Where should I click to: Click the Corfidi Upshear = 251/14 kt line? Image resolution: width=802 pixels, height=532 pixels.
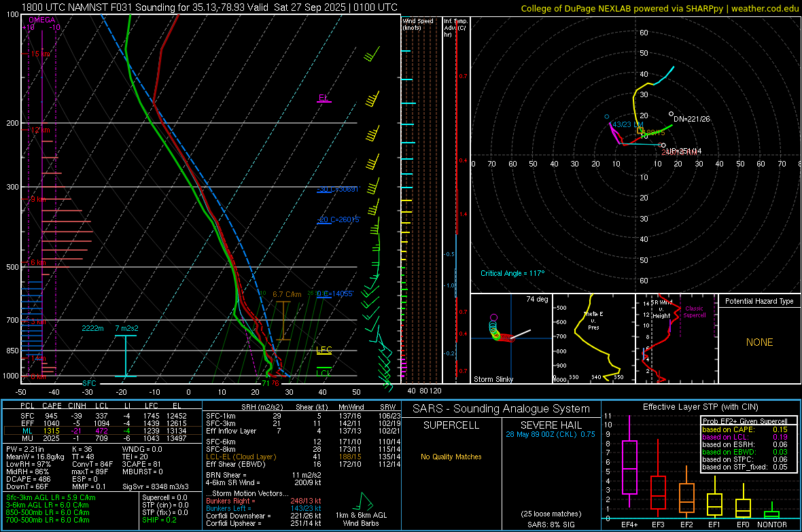(x=264, y=523)
